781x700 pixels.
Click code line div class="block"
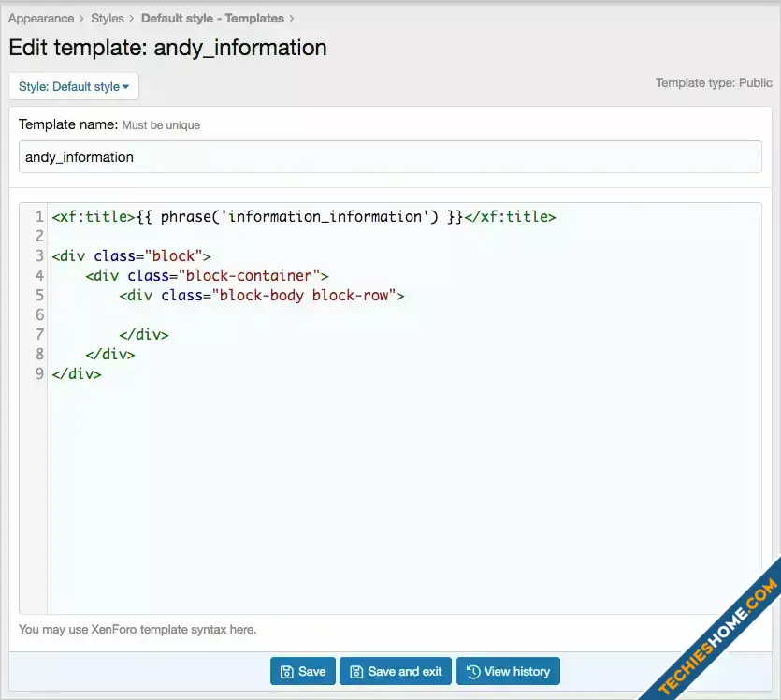pos(131,256)
